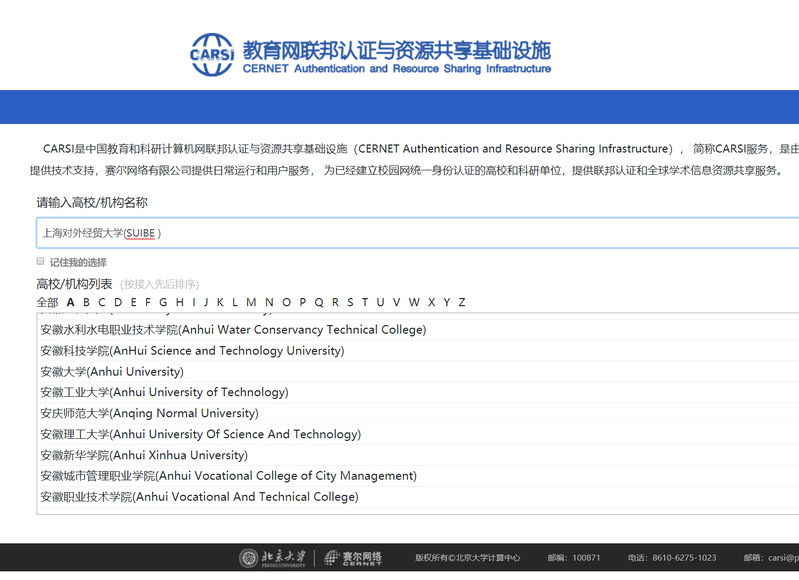Screen dimensions: 799x580
Task: Filter institution list by letter G
Action: (x=163, y=302)
